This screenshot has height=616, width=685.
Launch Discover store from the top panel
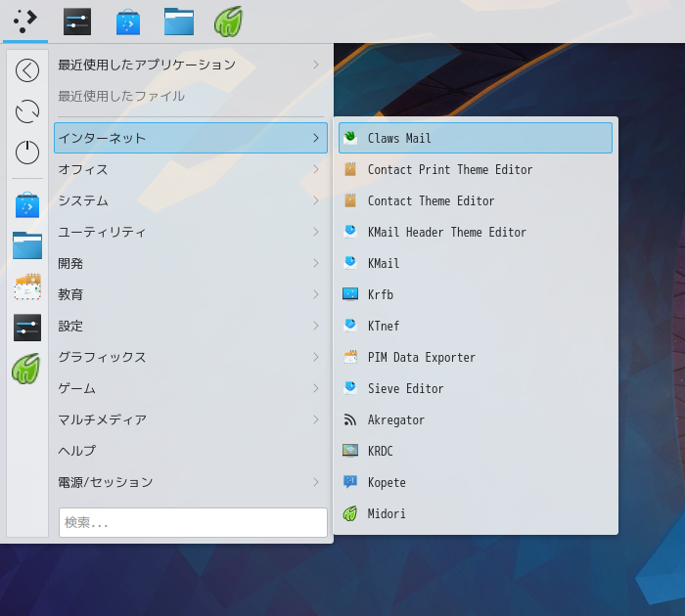[x=128, y=22]
